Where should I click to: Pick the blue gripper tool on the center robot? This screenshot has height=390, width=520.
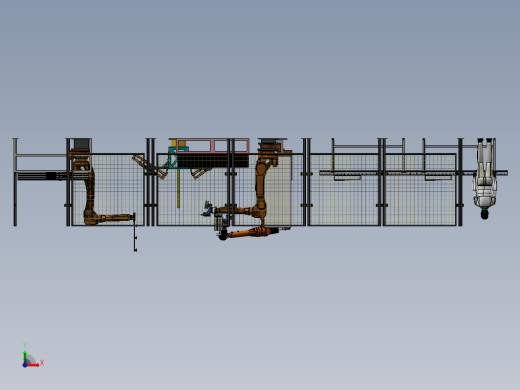click(x=208, y=210)
